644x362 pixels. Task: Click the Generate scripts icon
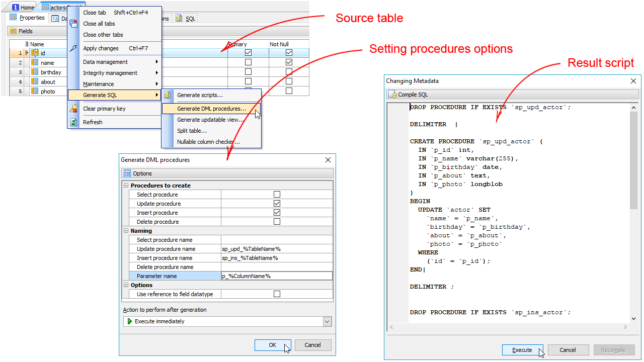pyautogui.click(x=168, y=95)
